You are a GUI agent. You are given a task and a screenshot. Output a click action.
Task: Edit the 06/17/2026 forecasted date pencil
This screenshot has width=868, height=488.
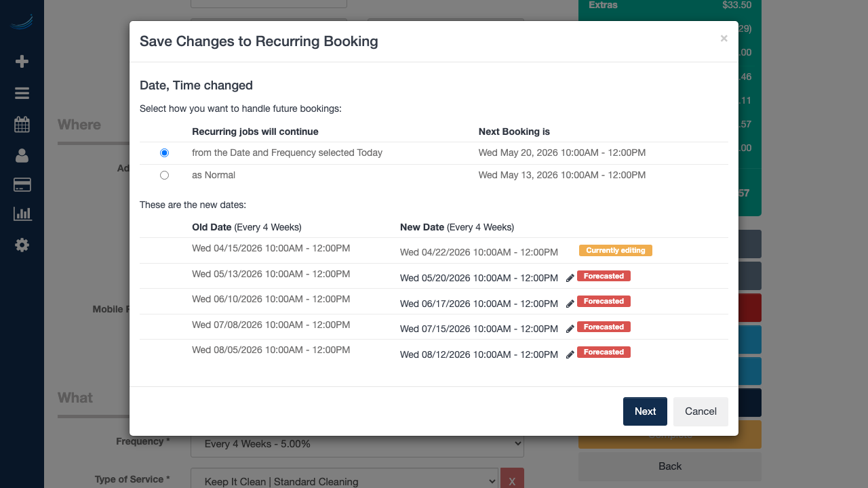point(570,304)
